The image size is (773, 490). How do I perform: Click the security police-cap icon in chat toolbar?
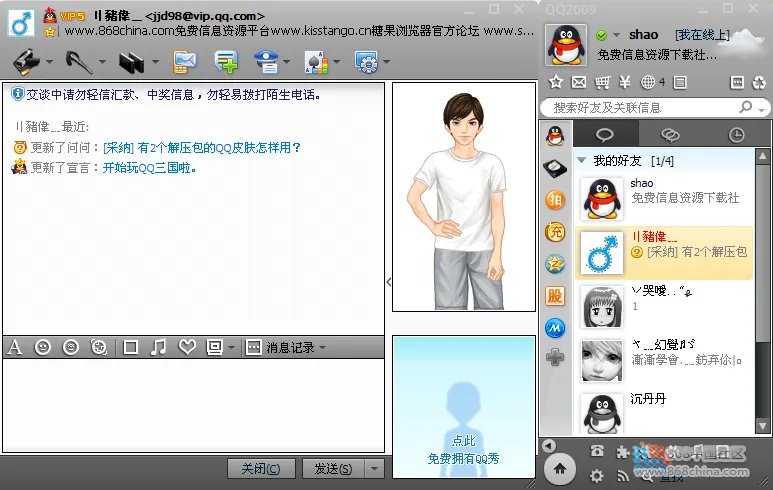266,62
